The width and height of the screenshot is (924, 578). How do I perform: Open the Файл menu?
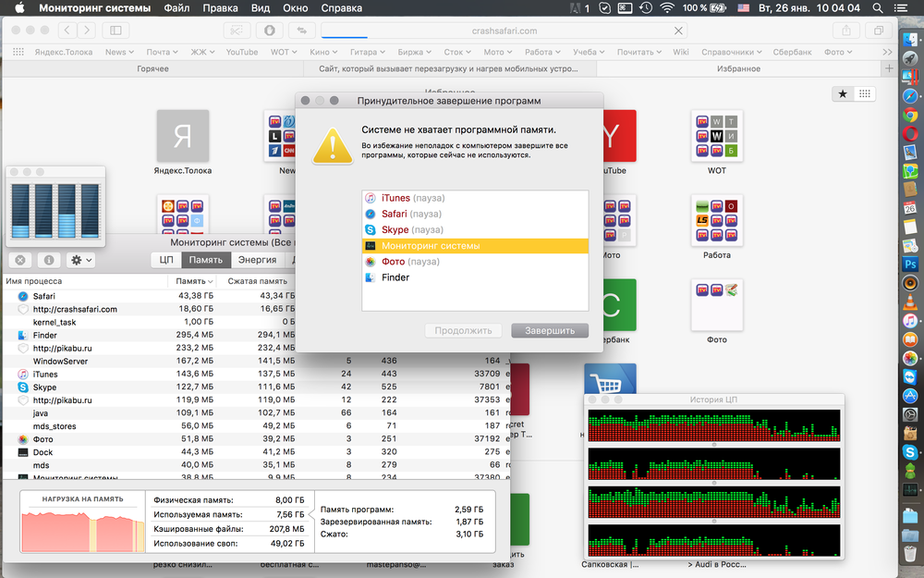[x=176, y=8]
